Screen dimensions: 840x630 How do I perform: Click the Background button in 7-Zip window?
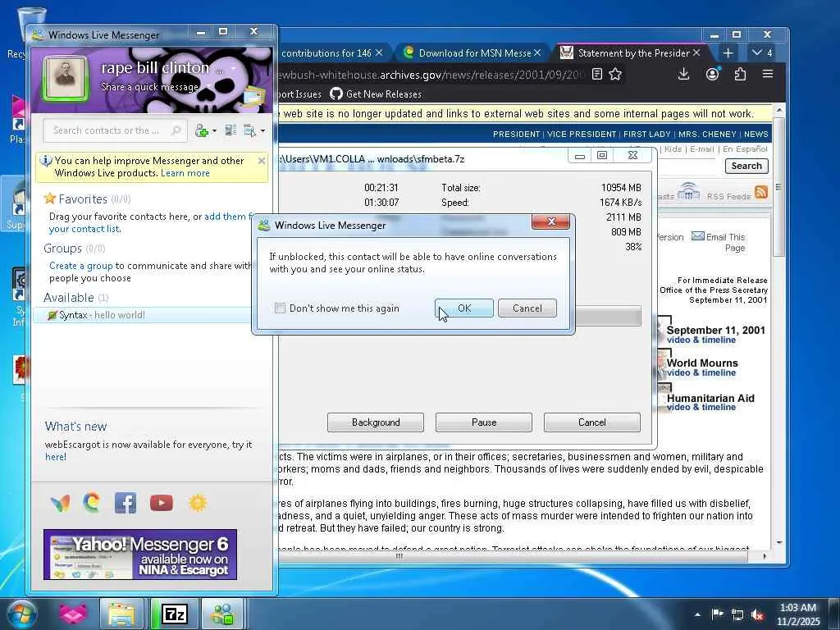(x=376, y=422)
